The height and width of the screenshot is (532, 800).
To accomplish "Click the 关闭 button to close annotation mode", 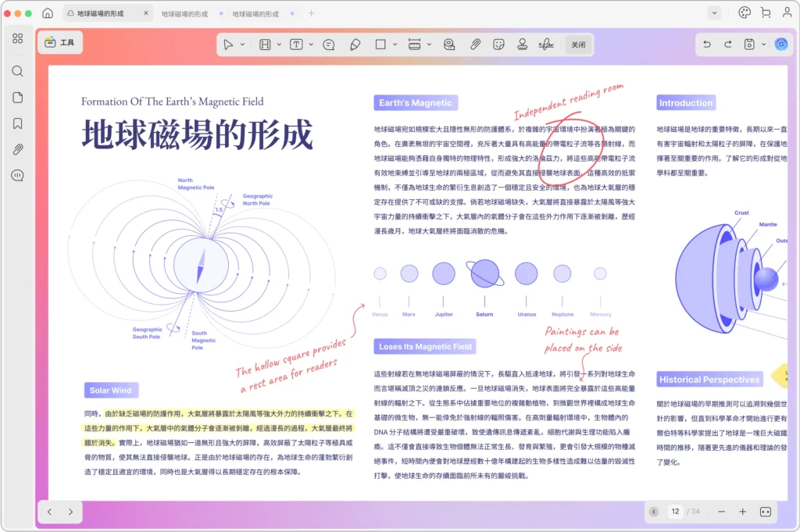I will (578, 44).
